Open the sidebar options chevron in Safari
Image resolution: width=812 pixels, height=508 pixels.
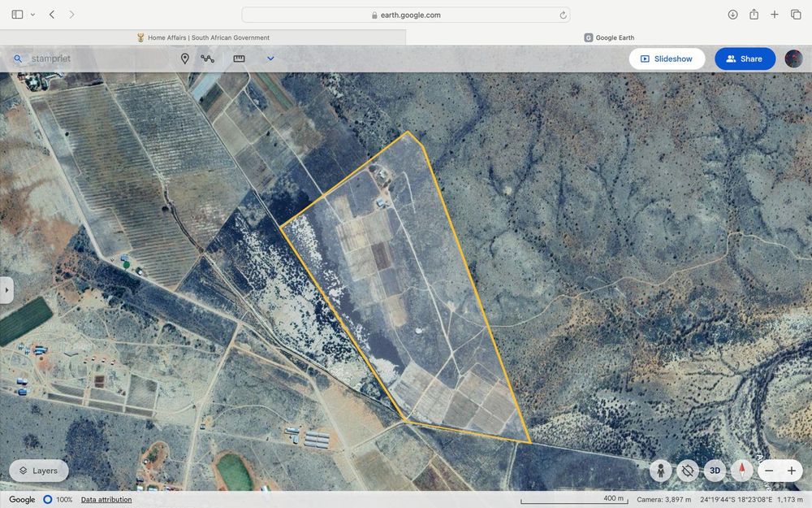32,15
